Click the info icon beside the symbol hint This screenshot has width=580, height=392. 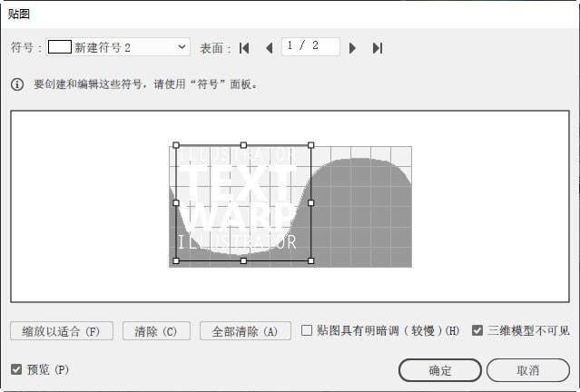17,84
